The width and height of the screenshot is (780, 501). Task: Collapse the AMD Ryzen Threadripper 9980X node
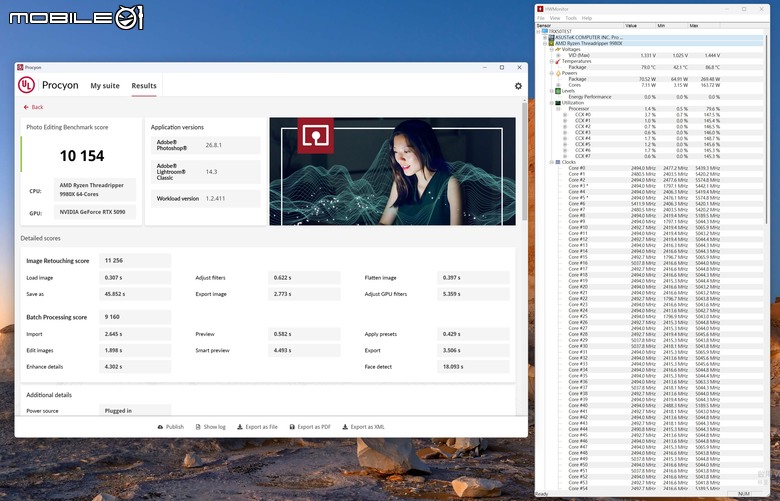[545, 43]
